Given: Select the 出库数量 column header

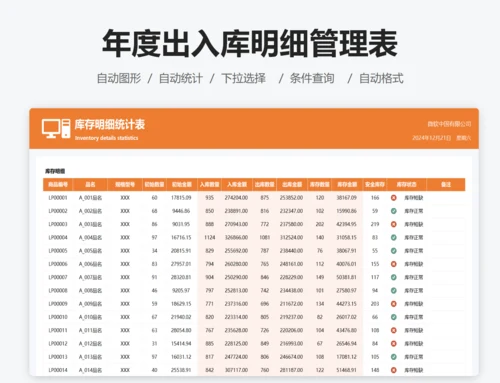Looking at the screenshot, I should (265, 184).
